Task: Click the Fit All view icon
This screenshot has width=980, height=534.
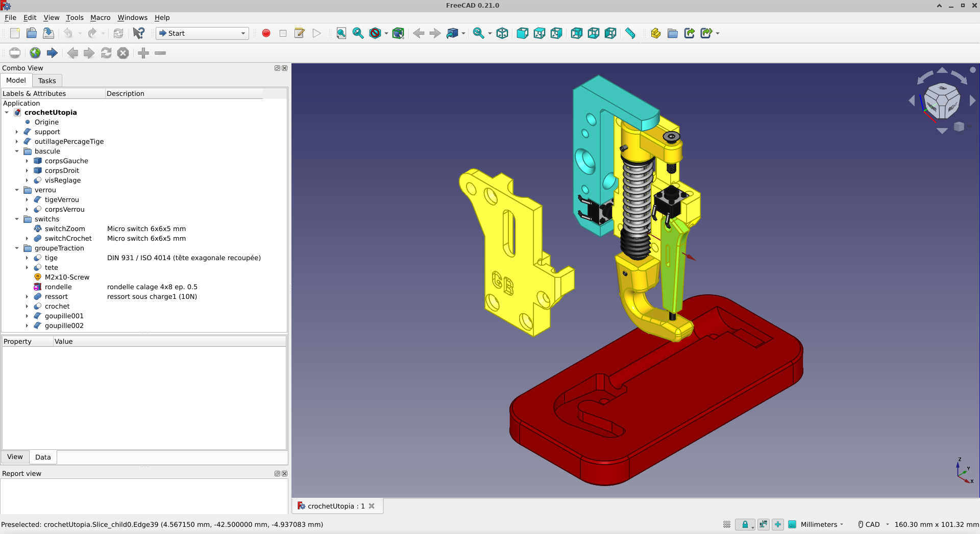Action: pos(341,33)
